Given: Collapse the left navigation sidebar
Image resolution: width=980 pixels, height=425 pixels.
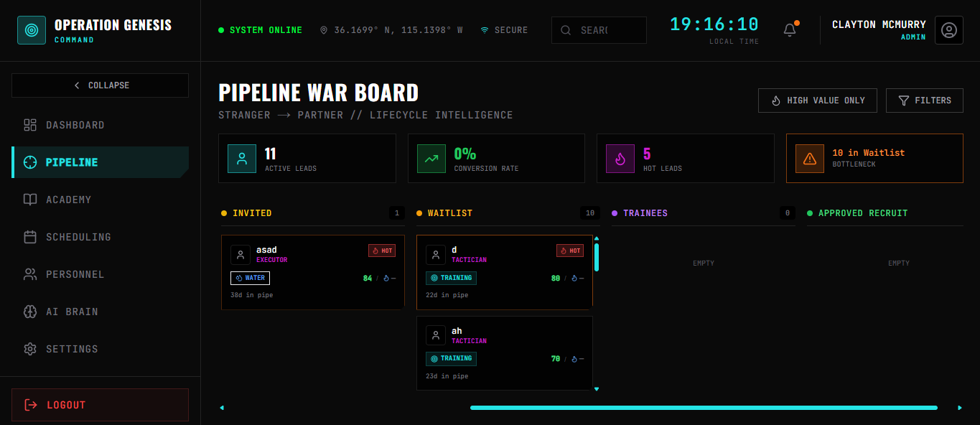Looking at the screenshot, I should pos(100,85).
